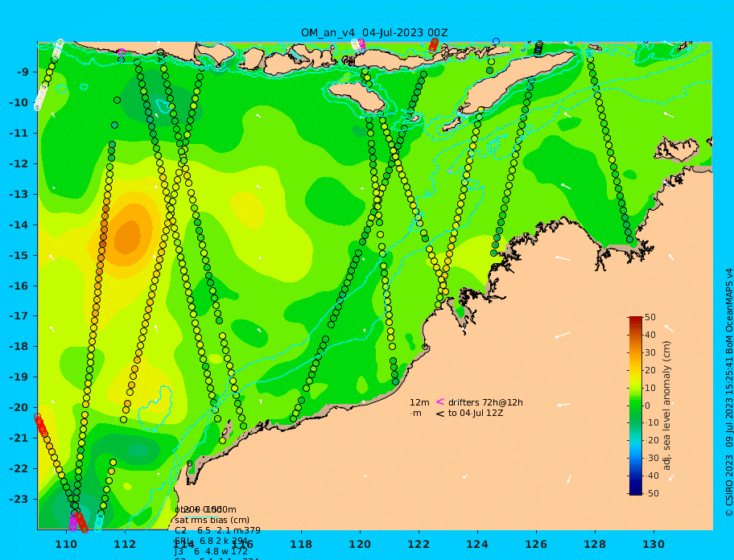Click the longitude axis label 112

(x=125, y=544)
